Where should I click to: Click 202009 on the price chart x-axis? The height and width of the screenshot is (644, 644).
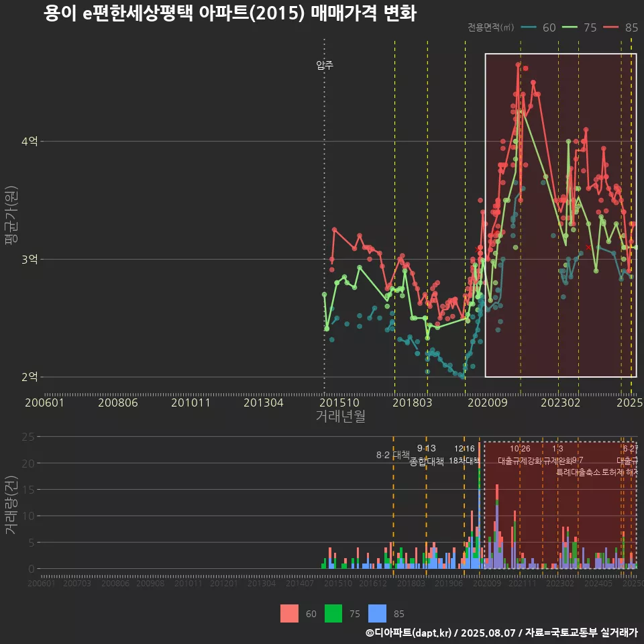(488, 402)
